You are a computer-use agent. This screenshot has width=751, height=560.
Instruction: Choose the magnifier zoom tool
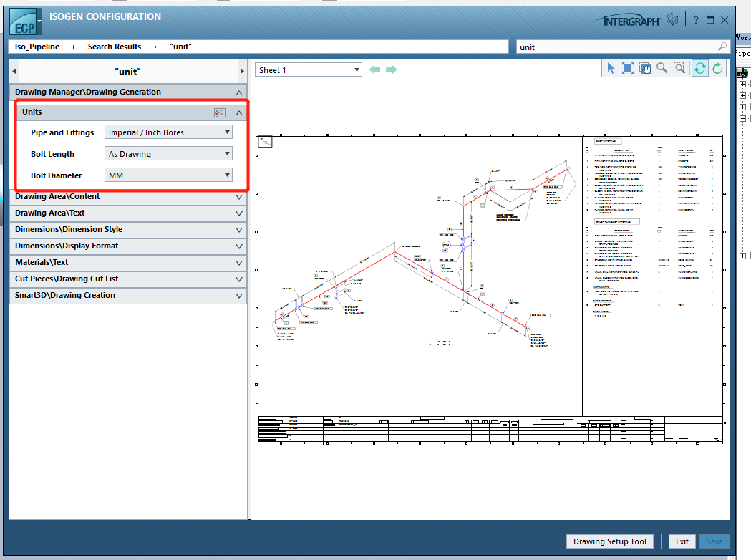tap(662, 69)
